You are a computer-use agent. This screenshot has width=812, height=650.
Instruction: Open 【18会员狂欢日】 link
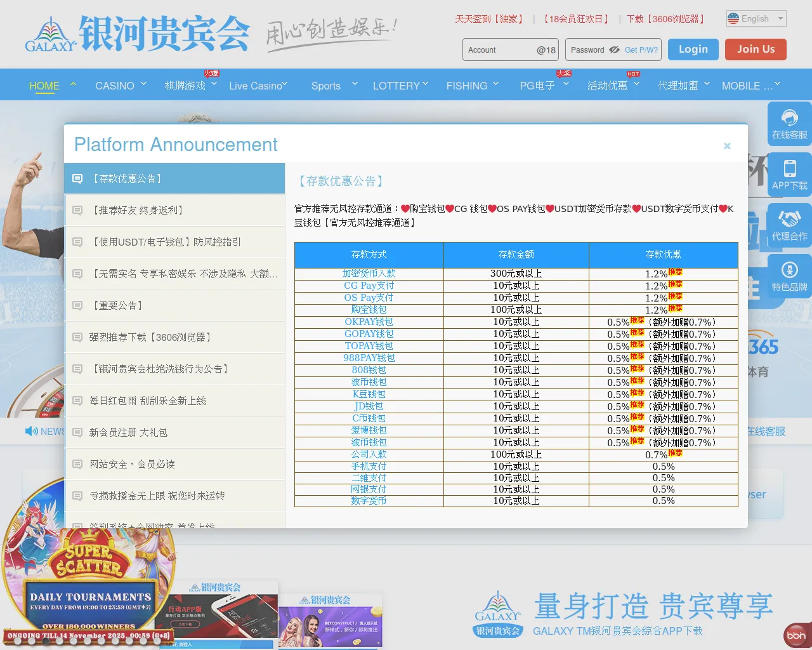576,19
